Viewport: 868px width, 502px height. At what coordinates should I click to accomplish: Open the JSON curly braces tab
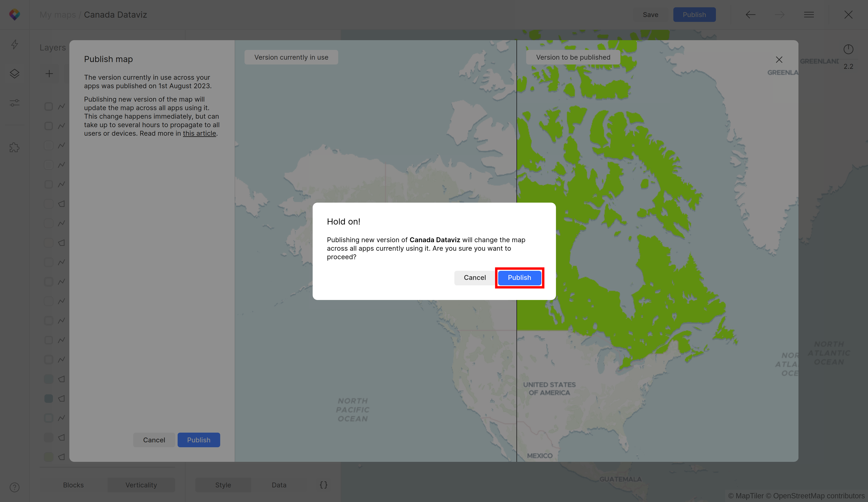tap(323, 485)
